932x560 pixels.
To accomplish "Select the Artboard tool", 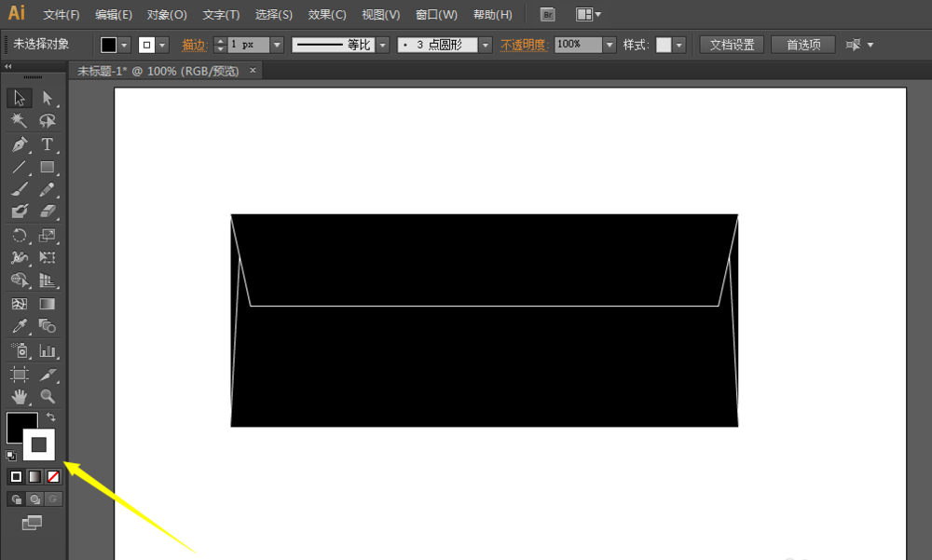I will pos(19,374).
